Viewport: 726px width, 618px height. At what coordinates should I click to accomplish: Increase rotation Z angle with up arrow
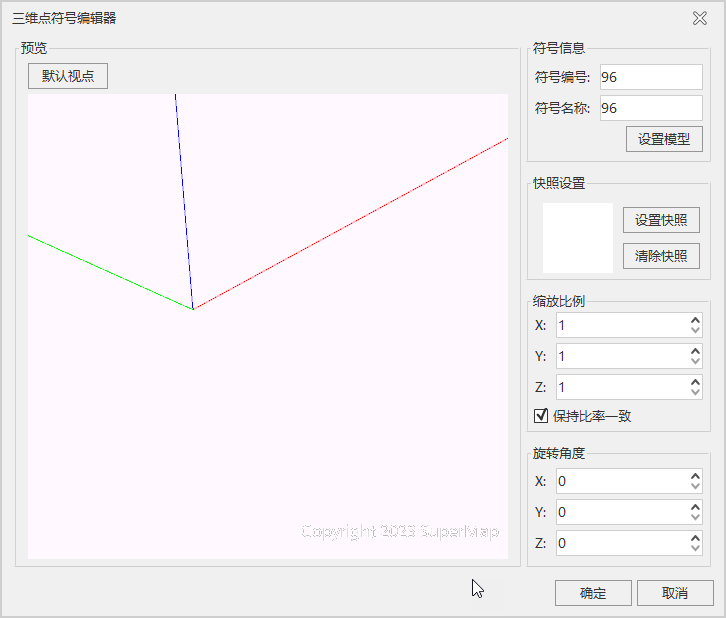pyautogui.click(x=695, y=538)
